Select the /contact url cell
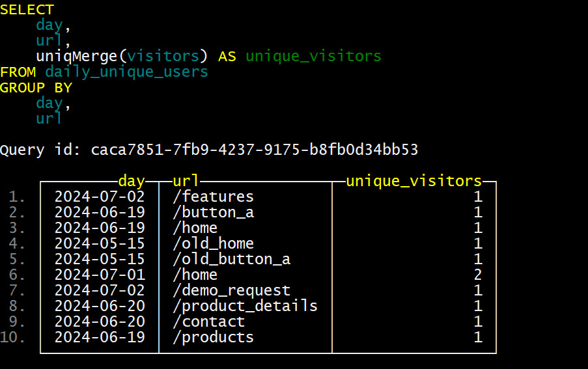 tap(208, 321)
